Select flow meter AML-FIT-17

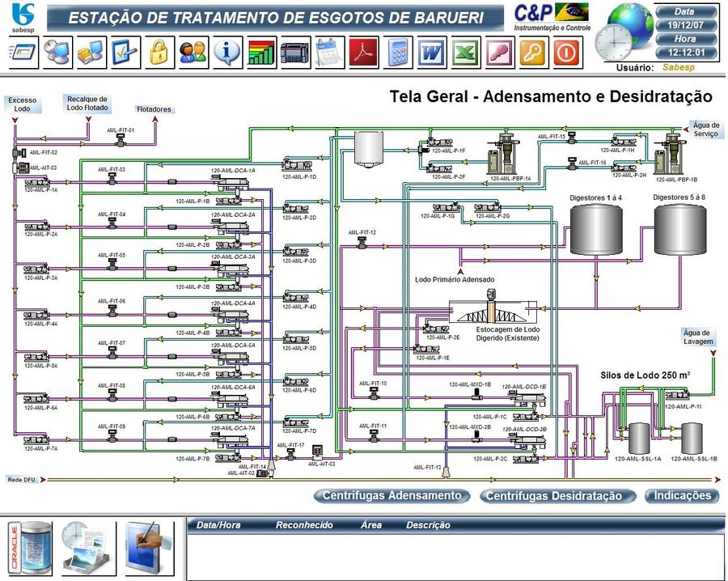point(291,454)
